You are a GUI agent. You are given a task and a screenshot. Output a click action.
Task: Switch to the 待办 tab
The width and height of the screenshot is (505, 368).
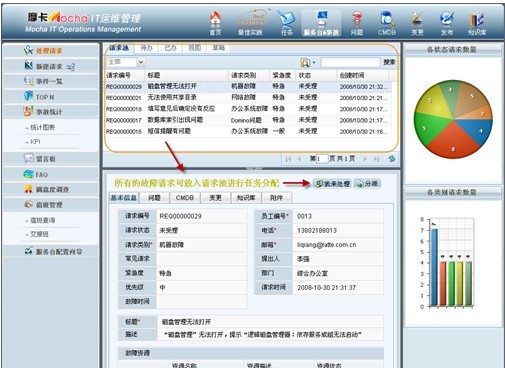[146, 48]
